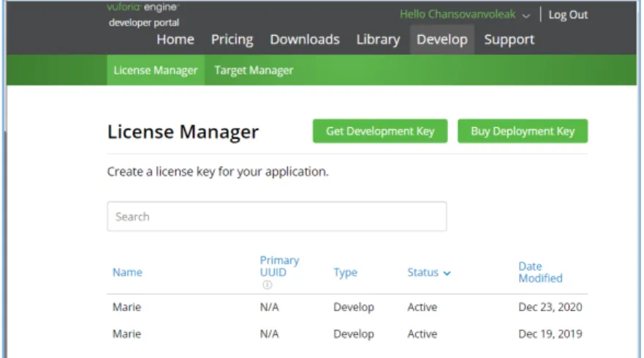Click the Log Out link
The image size is (644, 358).
[x=568, y=15]
